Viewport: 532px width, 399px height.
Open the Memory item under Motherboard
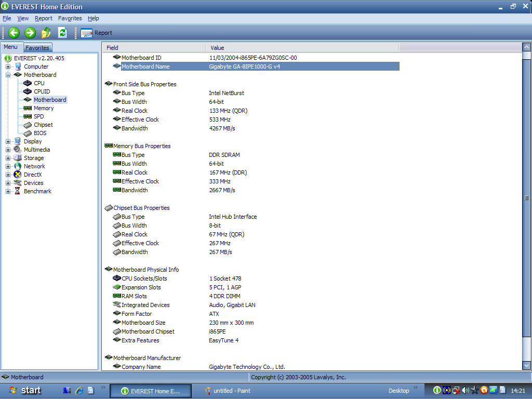[x=44, y=108]
